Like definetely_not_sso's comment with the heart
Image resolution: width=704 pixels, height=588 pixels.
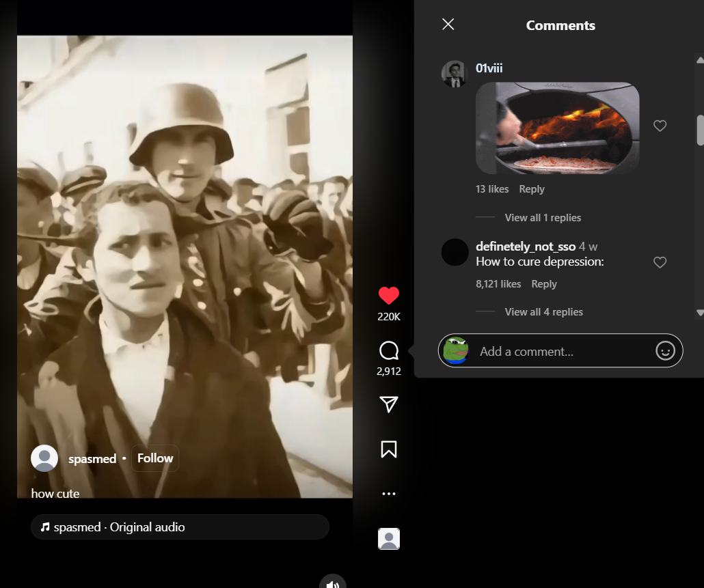point(660,262)
